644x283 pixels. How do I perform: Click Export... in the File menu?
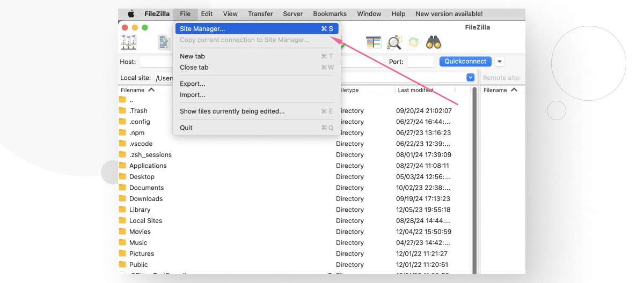click(x=192, y=84)
